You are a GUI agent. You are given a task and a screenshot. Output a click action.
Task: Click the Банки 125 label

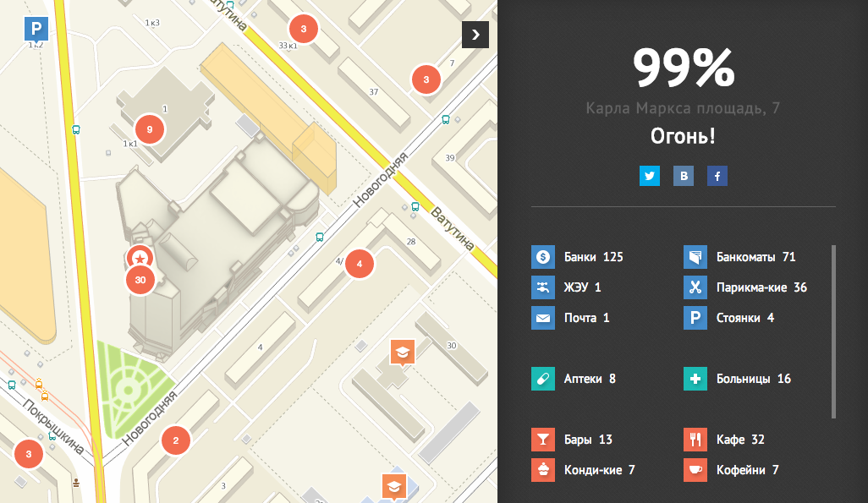pos(593,257)
